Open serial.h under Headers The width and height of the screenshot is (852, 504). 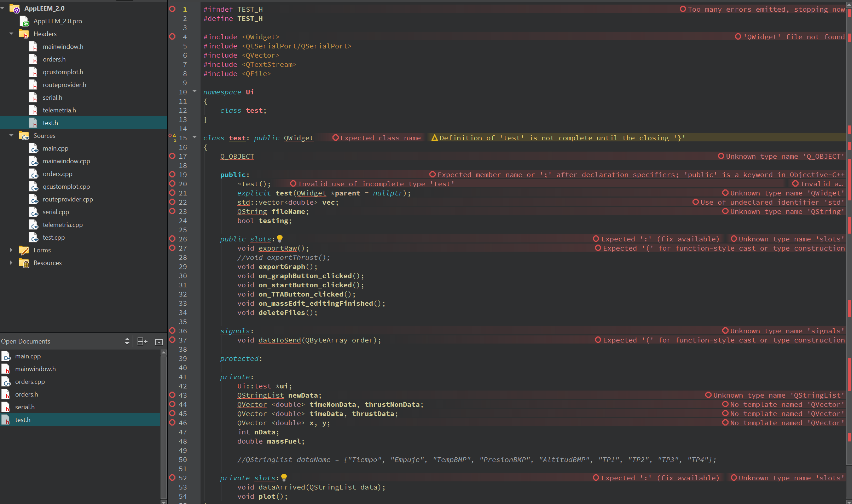(52, 98)
